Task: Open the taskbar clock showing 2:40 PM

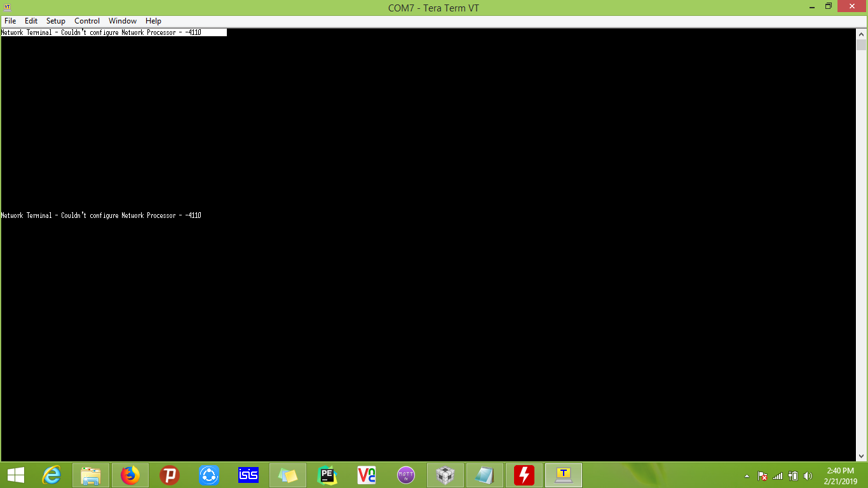Action: pyautogui.click(x=840, y=476)
